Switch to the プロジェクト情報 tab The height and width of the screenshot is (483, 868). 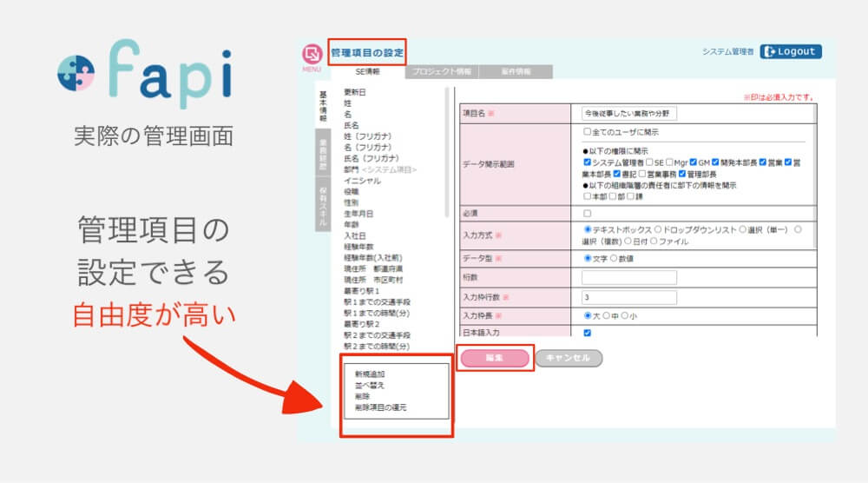click(442, 72)
